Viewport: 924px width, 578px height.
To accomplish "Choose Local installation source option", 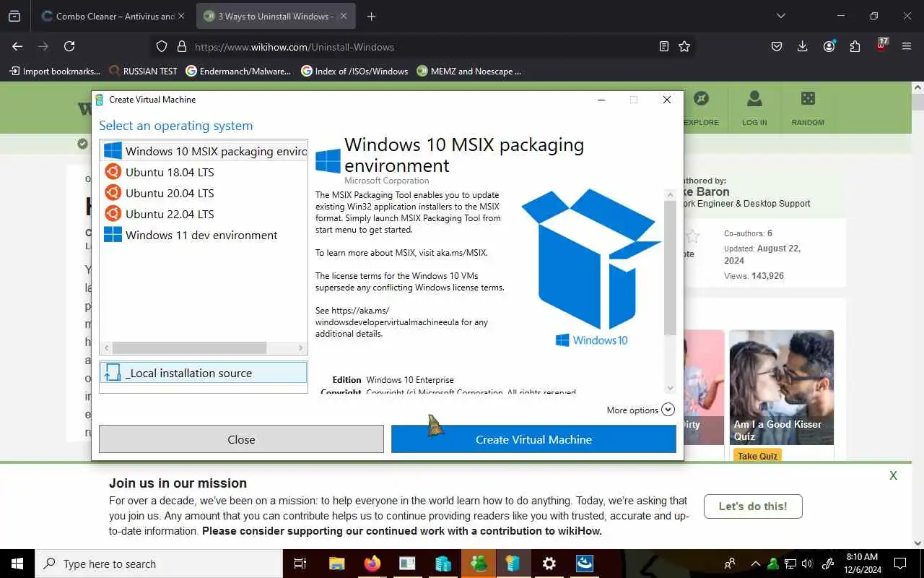I will point(204,373).
